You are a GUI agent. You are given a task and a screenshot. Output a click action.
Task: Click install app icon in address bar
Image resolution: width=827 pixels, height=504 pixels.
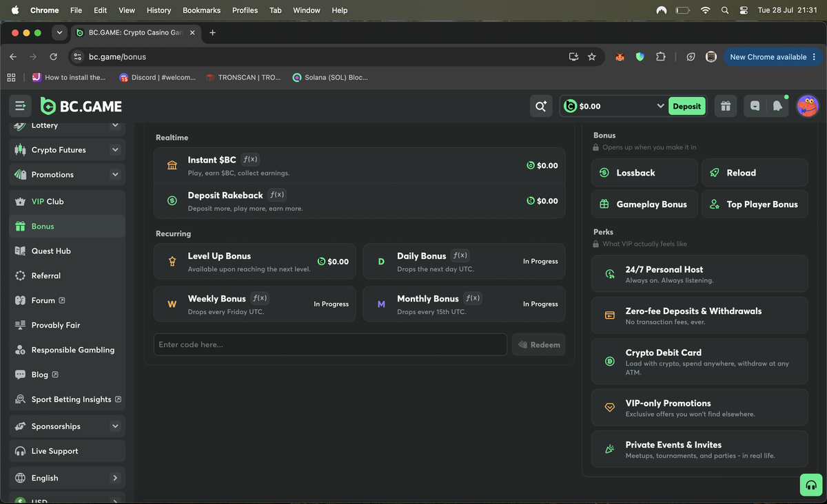pos(573,57)
